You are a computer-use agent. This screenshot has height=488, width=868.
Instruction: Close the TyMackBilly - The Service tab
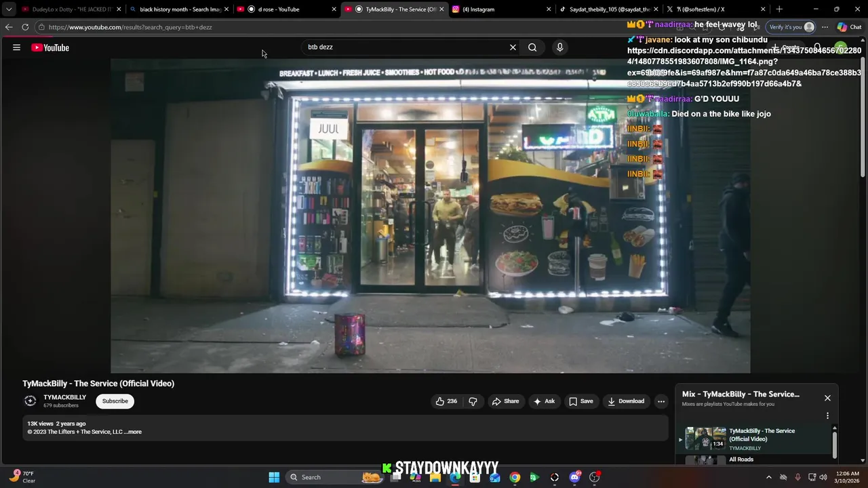pyautogui.click(x=441, y=9)
